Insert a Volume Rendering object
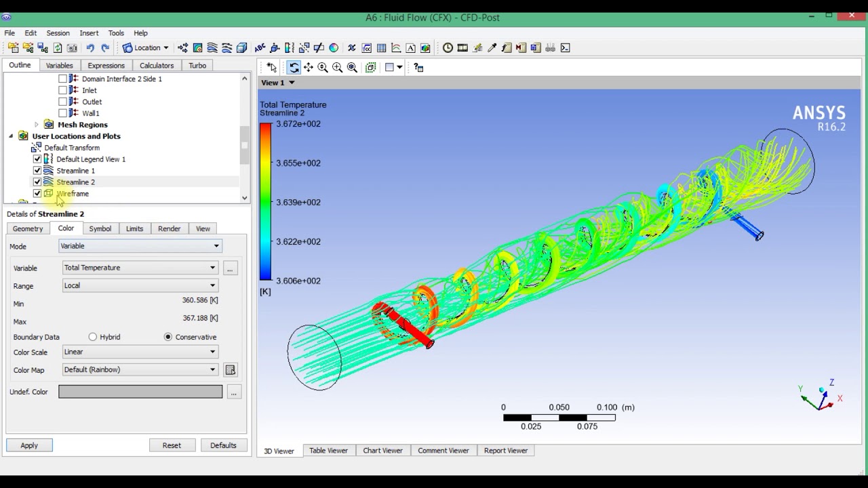Viewport: 868px width, 488px height. (x=242, y=48)
